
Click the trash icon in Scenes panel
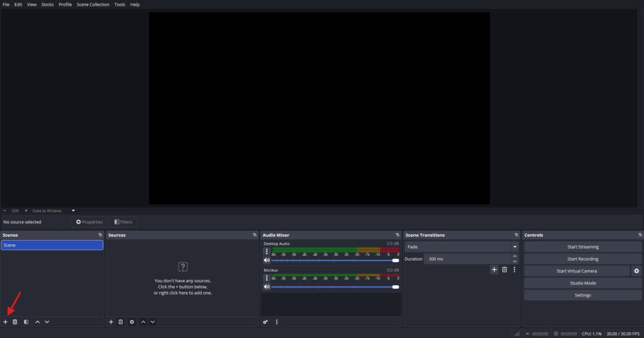15,322
